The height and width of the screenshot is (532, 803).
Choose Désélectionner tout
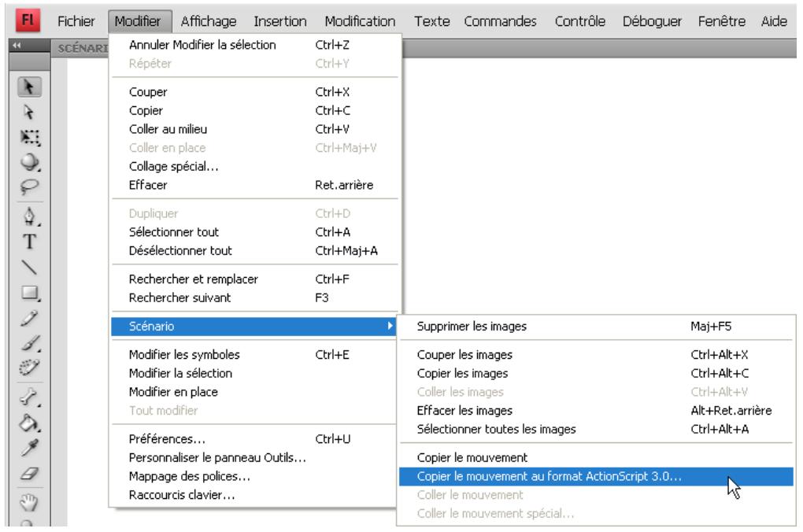coord(254,250)
